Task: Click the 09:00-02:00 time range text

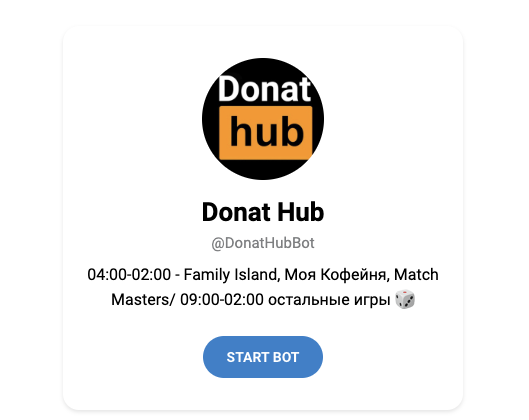Action: [222, 300]
